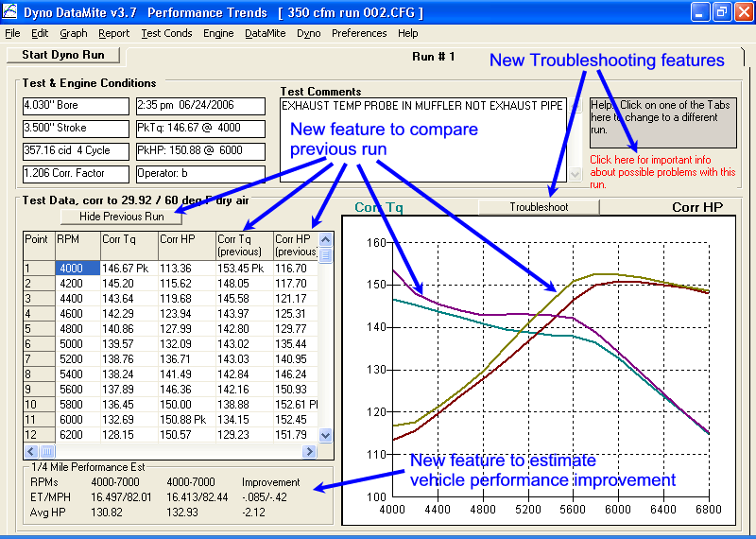
Task: Open the Graph menu
Action: tap(74, 33)
